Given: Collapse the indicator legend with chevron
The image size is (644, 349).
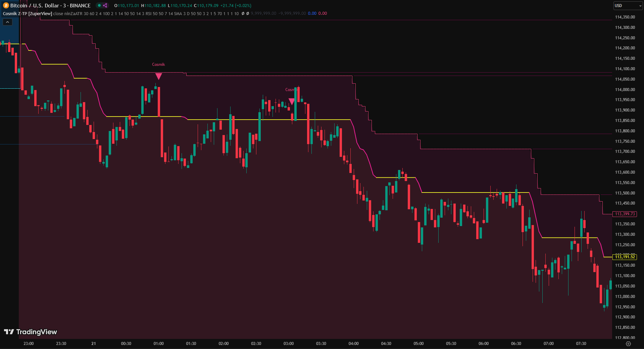Looking at the screenshot, I should pos(7,22).
